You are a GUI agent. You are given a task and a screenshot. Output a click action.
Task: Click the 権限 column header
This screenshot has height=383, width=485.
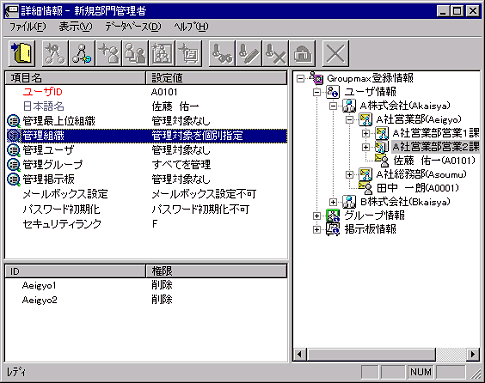tap(216, 271)
